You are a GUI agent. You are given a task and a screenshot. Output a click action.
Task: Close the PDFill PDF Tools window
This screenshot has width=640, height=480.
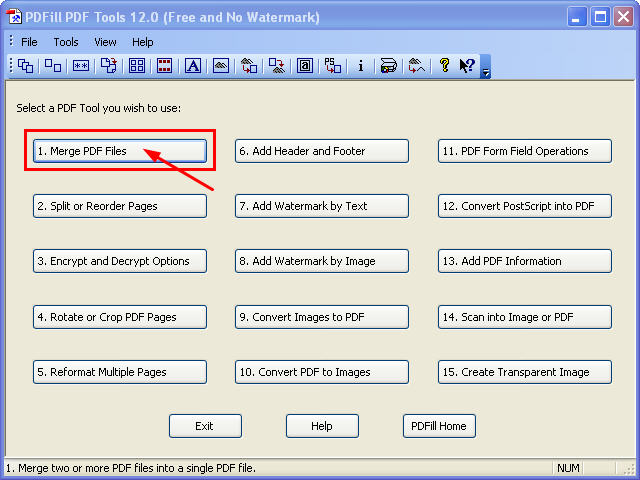pos(623,17)
